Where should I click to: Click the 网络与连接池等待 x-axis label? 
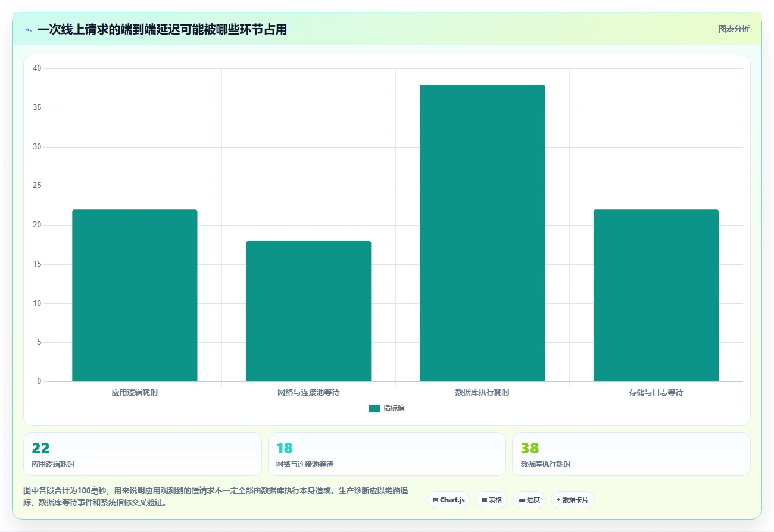tap(308, 393)
